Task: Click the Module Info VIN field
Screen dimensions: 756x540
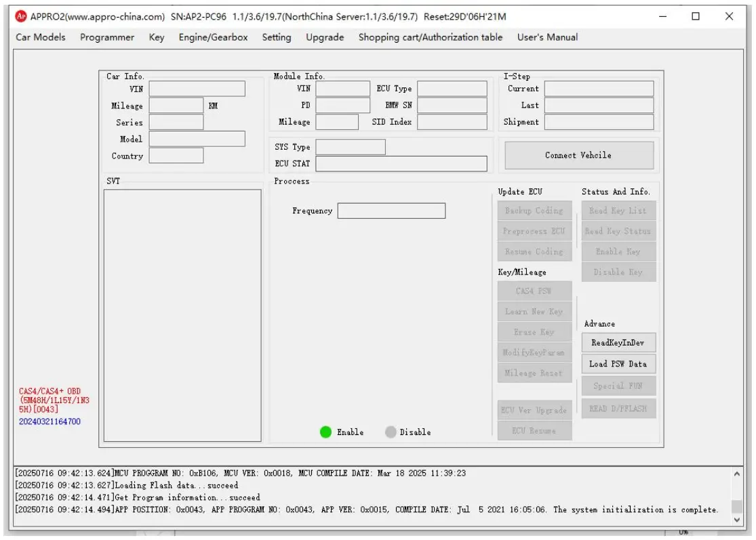Action: pyautogui.click(x=343, y=89)
